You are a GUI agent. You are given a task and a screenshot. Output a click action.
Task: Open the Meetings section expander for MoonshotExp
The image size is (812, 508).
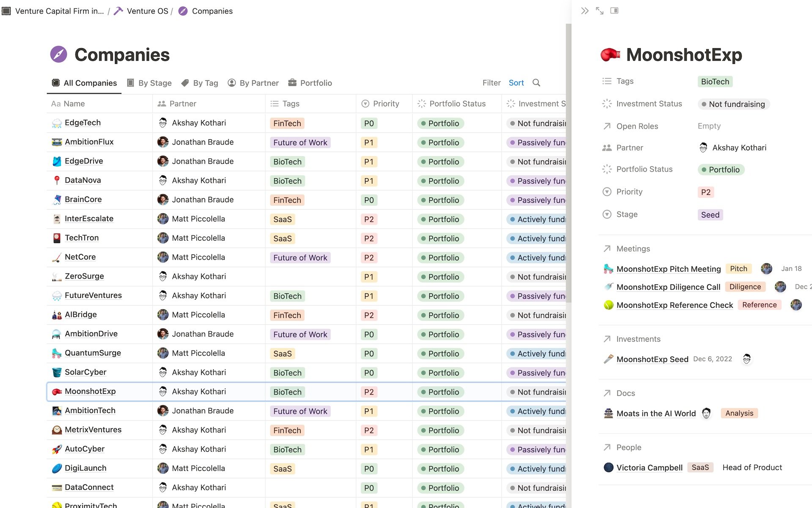[x=606, y=248]
